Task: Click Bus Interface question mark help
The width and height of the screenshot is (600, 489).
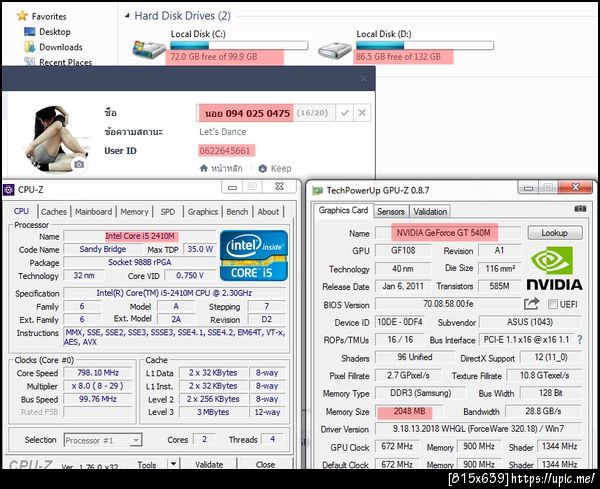Action: point(580,340)
